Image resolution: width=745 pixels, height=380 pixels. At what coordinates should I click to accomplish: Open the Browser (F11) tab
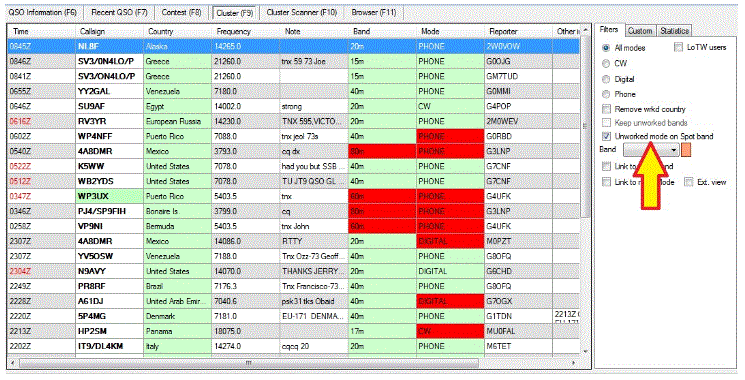(374, 13)
